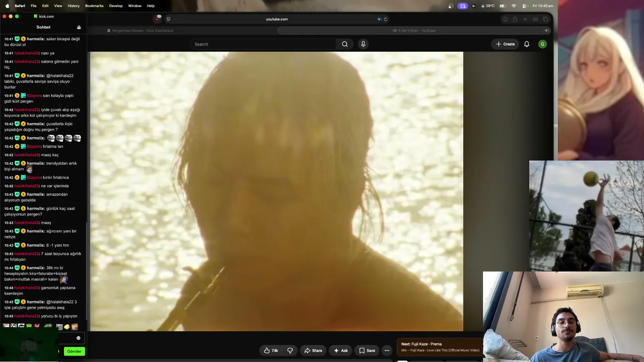Image resolution: width=644 pixels, height=362 pixels.
Task: Click the YouTube search field
Action: [x=263, y=44]
